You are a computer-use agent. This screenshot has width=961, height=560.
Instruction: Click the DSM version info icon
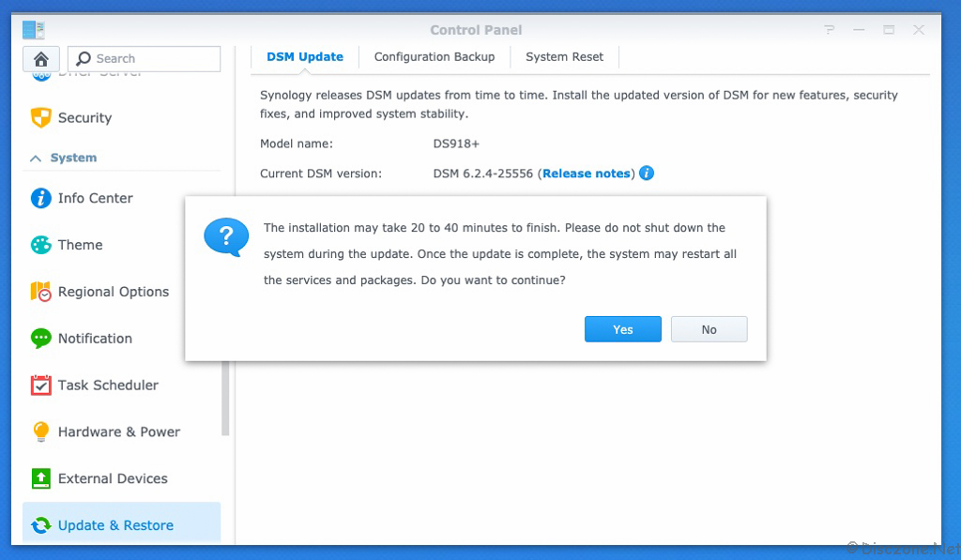coord(647,174)
